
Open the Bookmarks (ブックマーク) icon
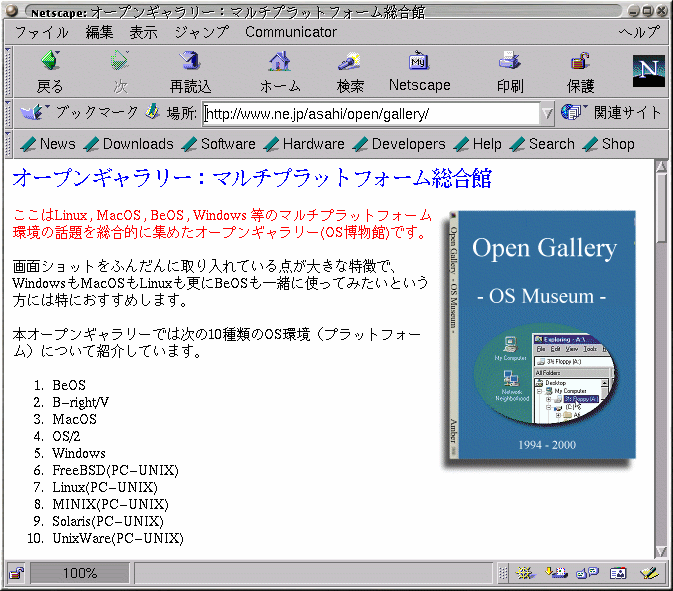(x=31, y=112)
